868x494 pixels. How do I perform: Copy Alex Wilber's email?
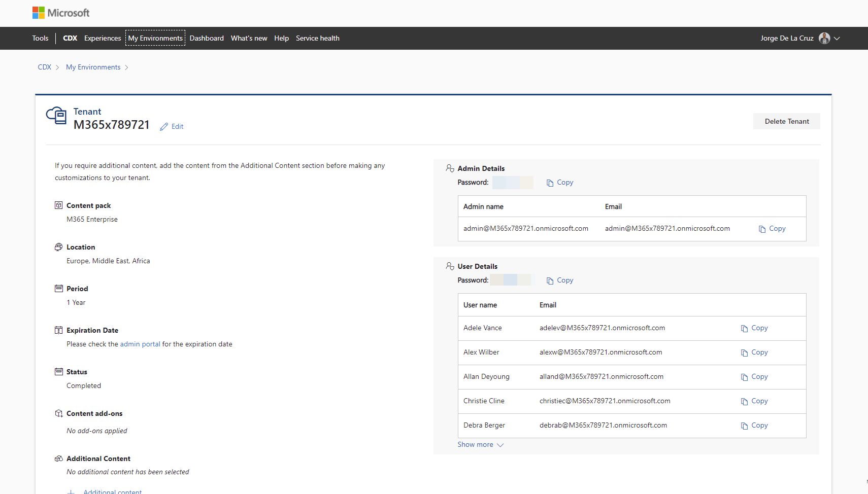[x=754, y=352]
